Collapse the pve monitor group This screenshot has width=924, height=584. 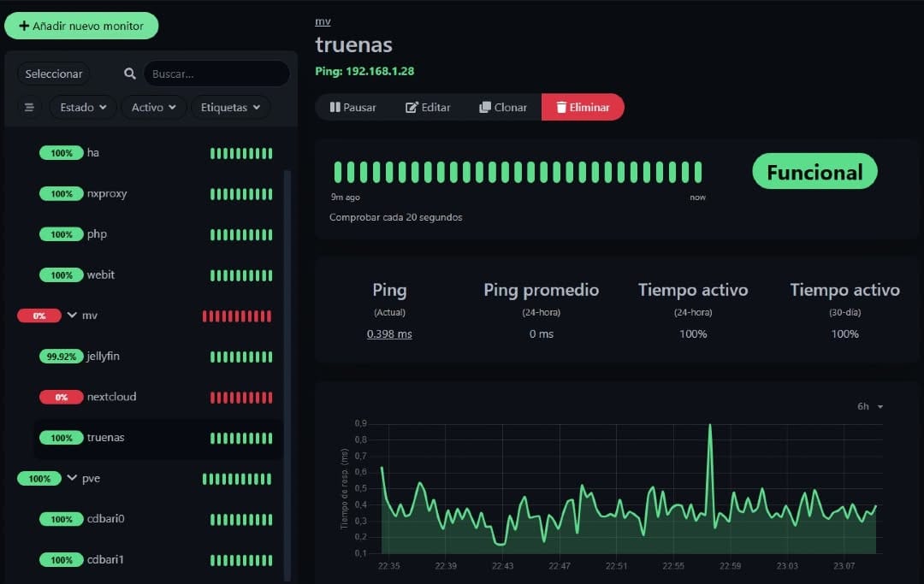(72, 477)
